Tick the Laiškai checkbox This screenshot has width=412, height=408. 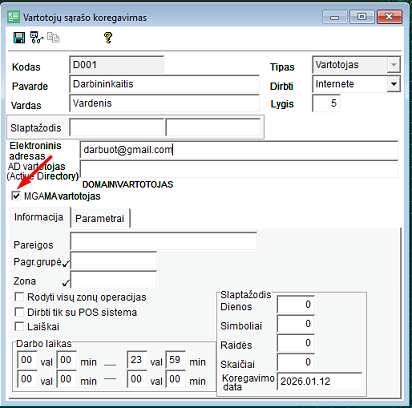pos(19,326)
